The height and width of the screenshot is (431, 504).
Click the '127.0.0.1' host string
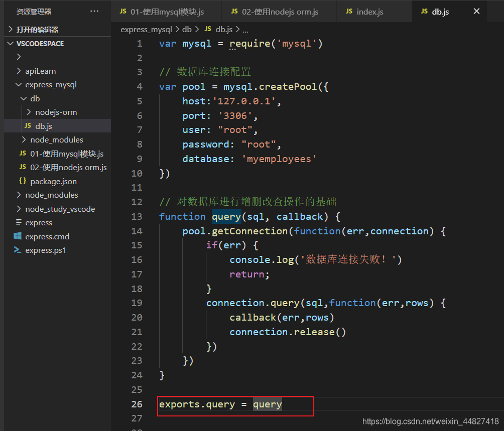(x=244, y=101)
